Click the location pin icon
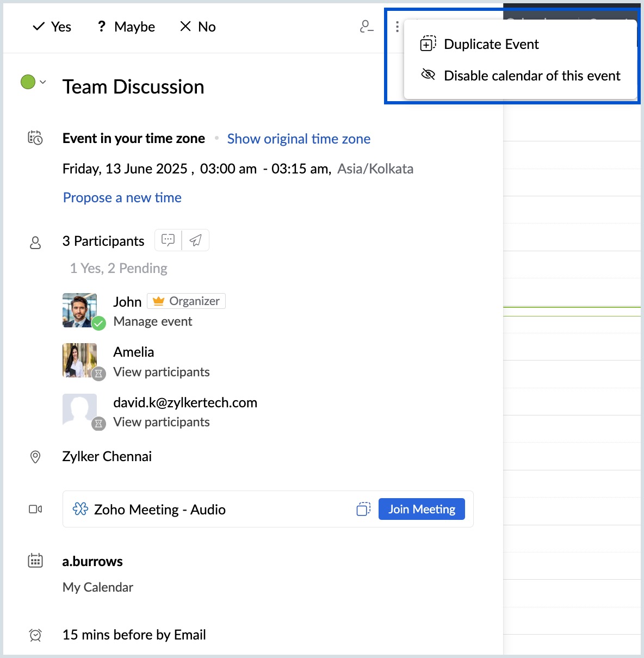Viewport: 644px width, 658px height. pyautogui.click(x=35, y=457)
